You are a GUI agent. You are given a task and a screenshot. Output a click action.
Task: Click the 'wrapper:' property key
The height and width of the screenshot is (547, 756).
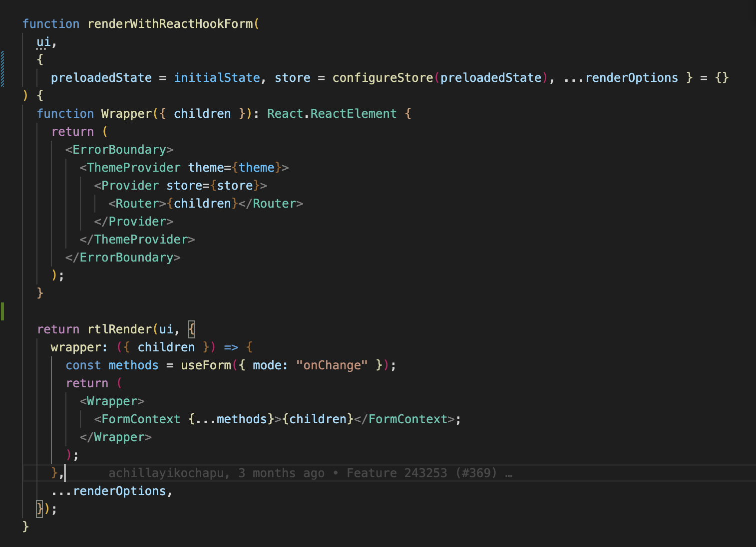(79, 347)
